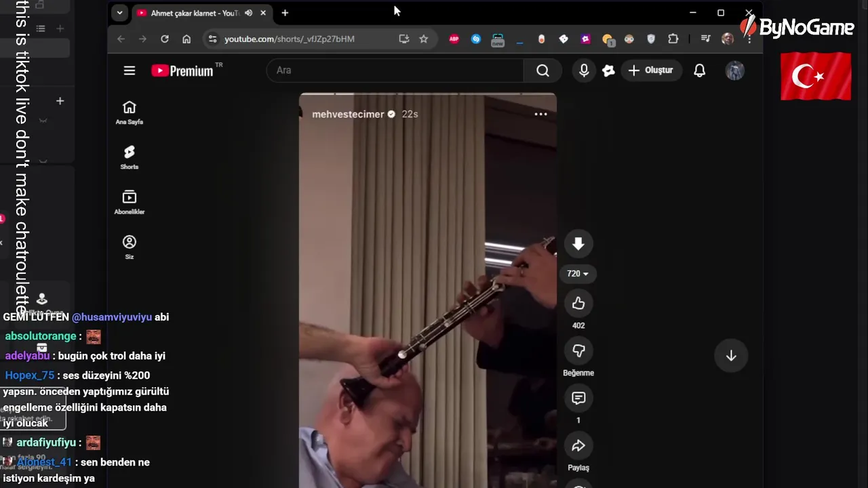Viewport: 868px width, 488px height.
Task: Open YouTube notifications bell
Action: [x=700, y=70]
